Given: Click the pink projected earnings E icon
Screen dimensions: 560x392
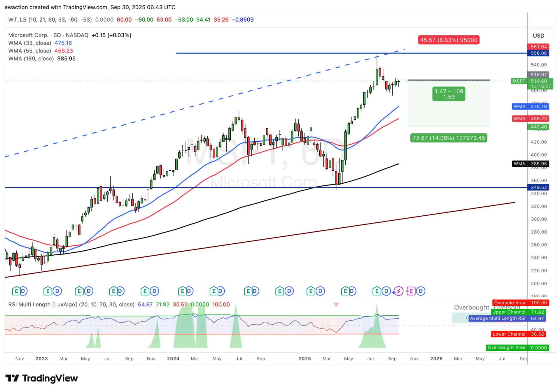Looking at the screenshot, I should pyautogui.click(x=411, y=291).
